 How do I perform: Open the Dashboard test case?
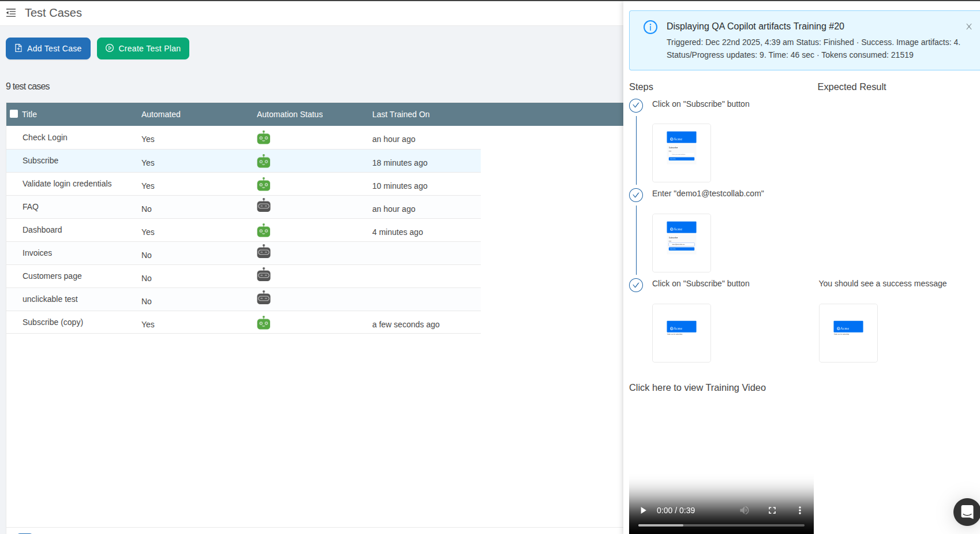(x=42, y=230)
